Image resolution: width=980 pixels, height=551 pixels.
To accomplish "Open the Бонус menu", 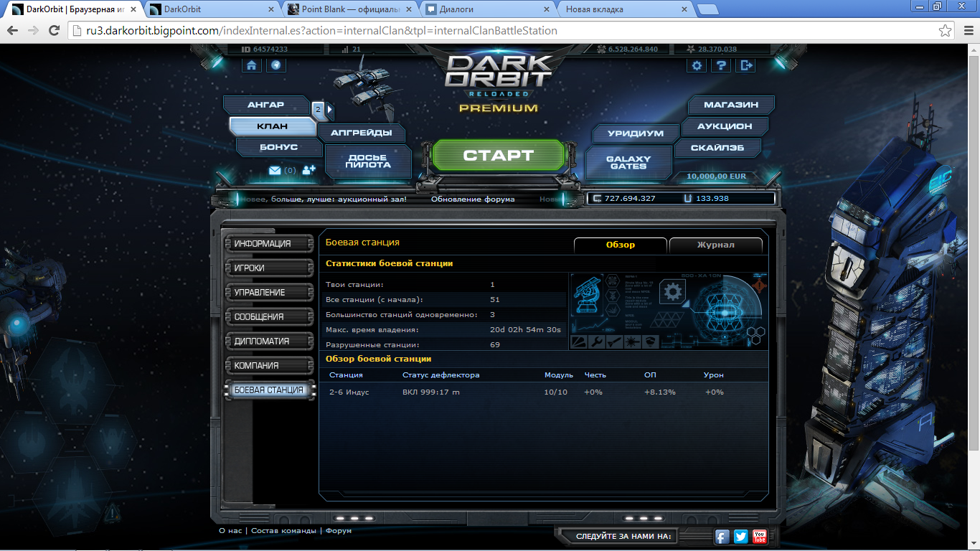I will 278,147.
